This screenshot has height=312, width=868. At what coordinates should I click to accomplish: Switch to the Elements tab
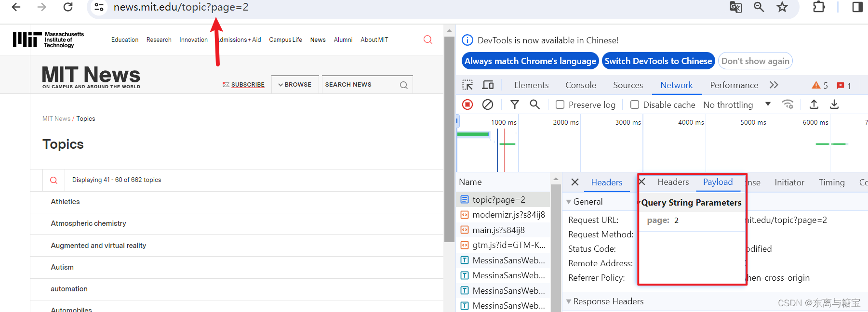[x=531, y=85]
